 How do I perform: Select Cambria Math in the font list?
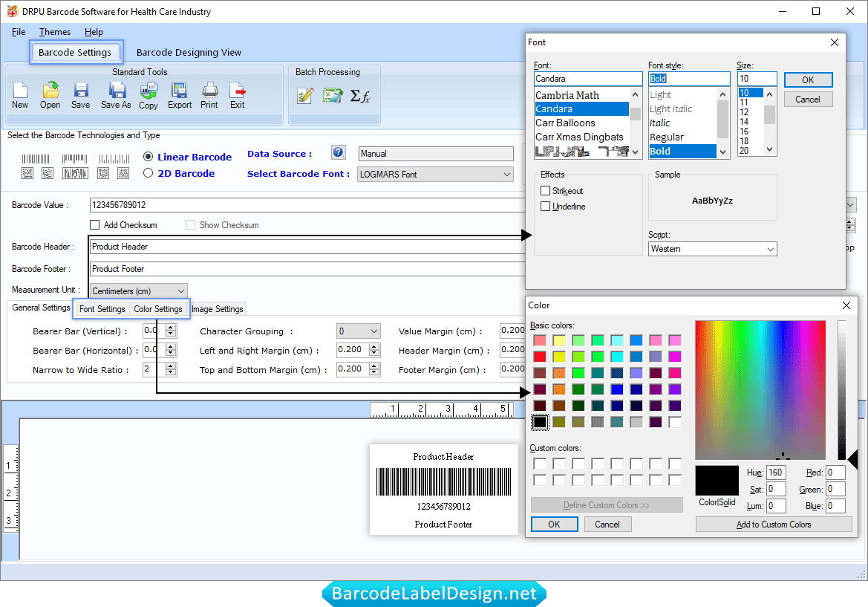(567, 95)
